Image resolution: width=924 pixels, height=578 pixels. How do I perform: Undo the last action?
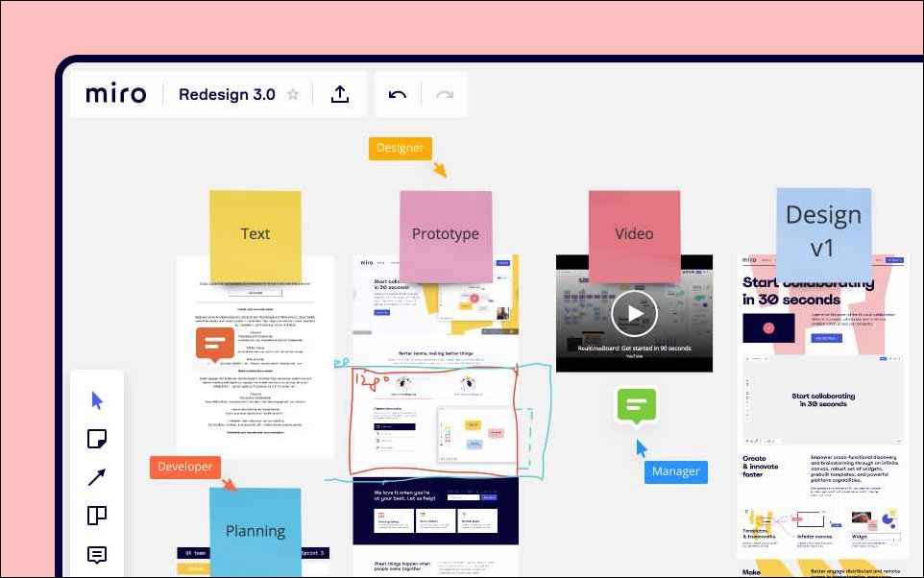398,95
